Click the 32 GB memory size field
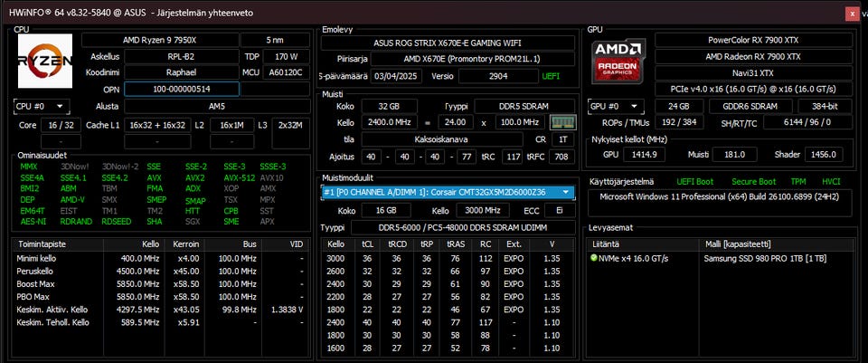Screen dimensions: 868x363 click(389, 106)
